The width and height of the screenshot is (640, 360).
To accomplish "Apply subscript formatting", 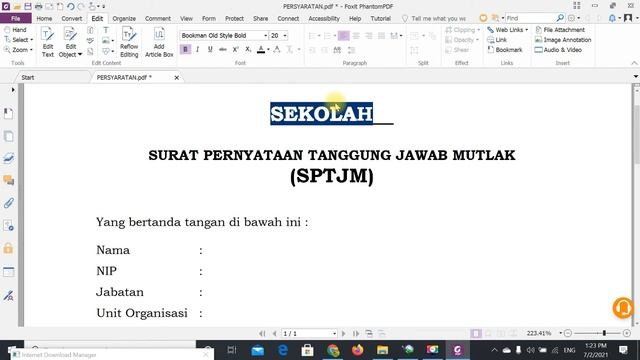I will tap(248, 49).
